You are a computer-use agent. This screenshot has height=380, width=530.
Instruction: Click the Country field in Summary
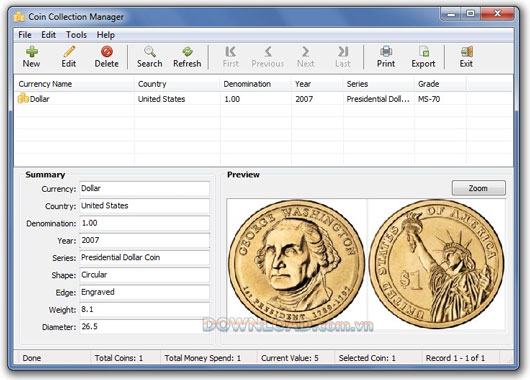tap(145, 206)
